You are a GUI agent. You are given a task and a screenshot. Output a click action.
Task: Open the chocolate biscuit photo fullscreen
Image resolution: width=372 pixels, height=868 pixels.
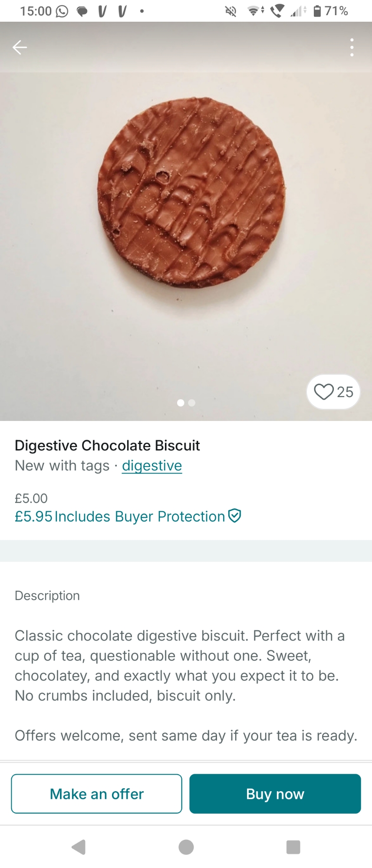191,193
